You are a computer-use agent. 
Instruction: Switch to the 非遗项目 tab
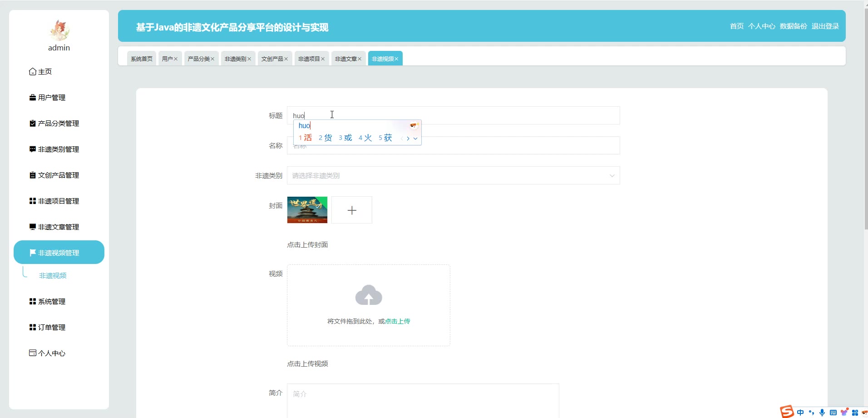coord(309,59)
